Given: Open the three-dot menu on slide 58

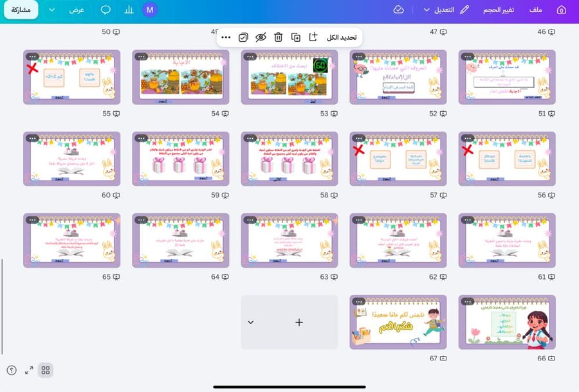Looking at the screenshot, I should click(250, 138).
